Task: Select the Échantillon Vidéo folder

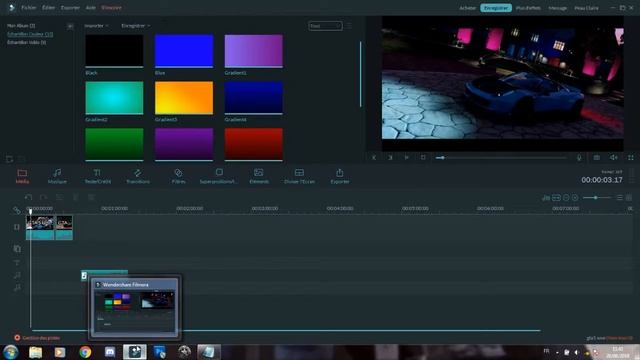Action: [x=27, y=42]
